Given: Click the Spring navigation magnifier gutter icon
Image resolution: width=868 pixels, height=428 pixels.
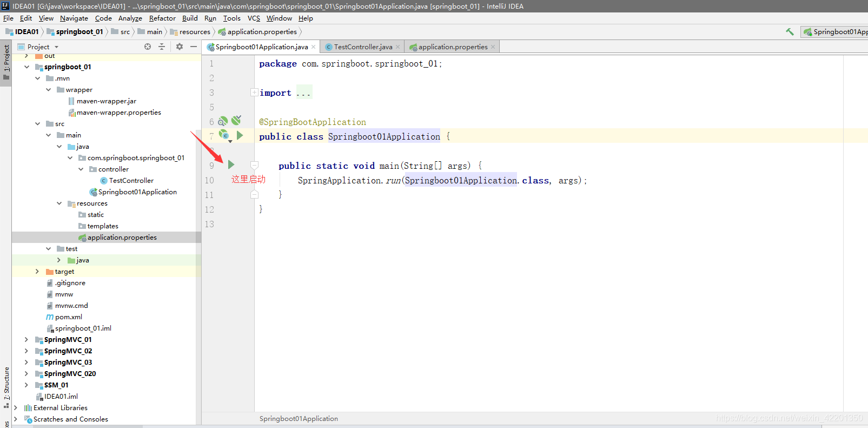Looking at the screenshot, I should click(223, 121).
